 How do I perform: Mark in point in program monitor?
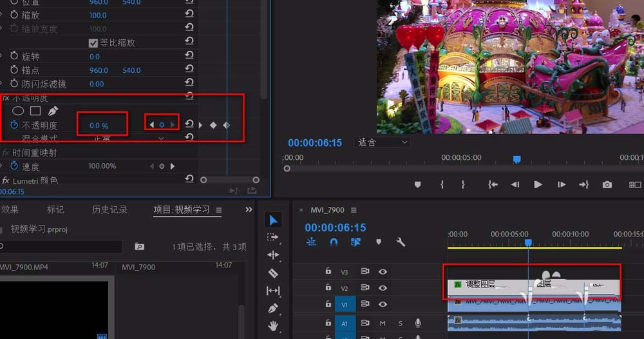tap(442, 184)
